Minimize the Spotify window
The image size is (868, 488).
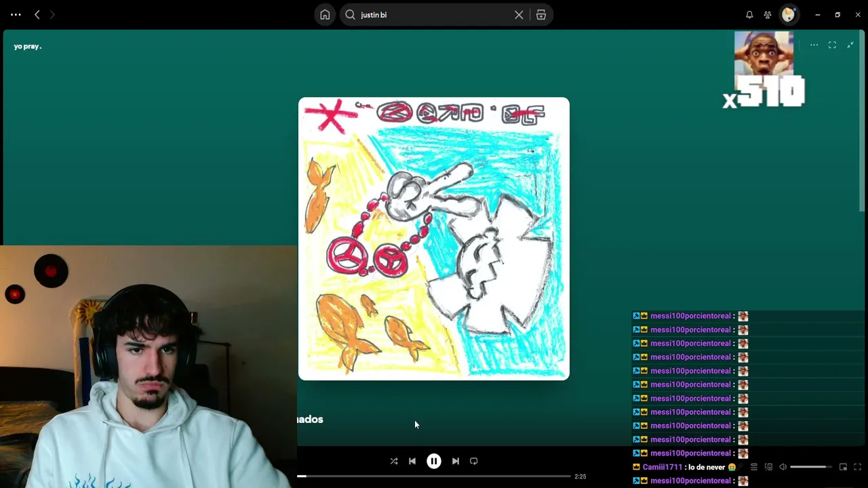(x=818, y=14)
